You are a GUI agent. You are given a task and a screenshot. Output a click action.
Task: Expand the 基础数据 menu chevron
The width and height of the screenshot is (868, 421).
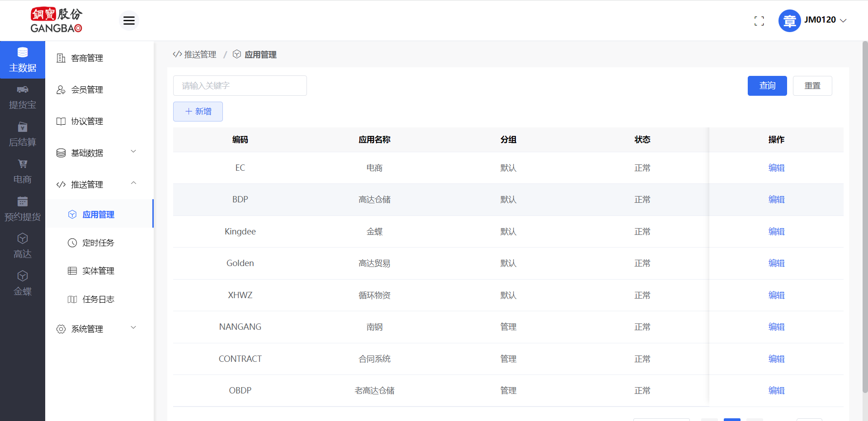click(133, 151)
